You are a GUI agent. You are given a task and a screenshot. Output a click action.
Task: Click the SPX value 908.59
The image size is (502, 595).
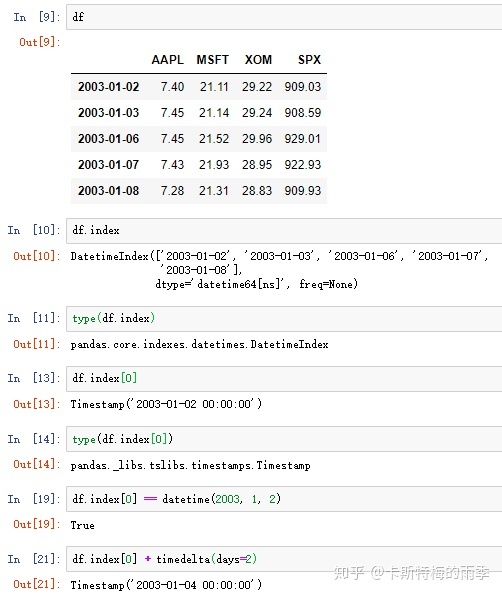pyautogui.click(x=303, y=113)
